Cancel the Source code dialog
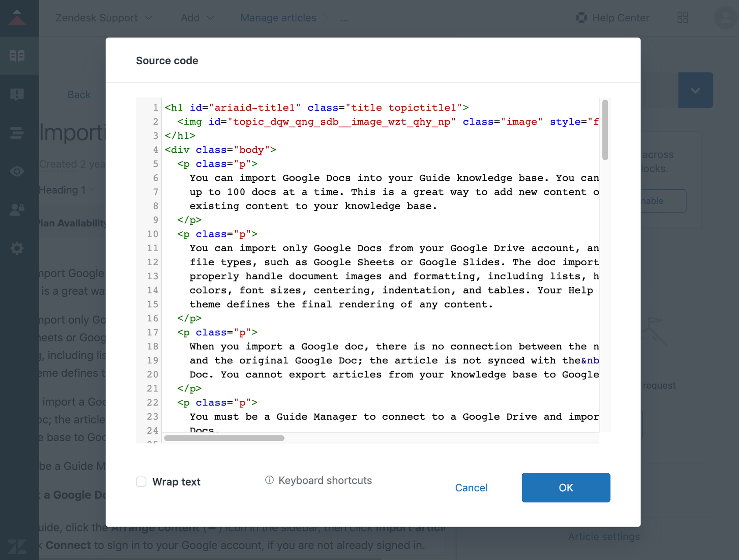The width and height of the screenshot is (739, 560). point(471,487)
